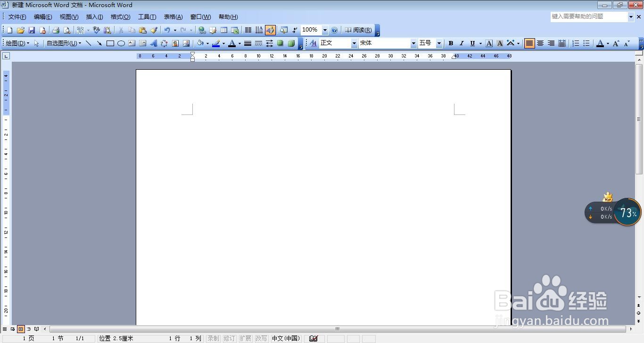Open the Document Map icon

pyautogui.click(x=284, y=30)
